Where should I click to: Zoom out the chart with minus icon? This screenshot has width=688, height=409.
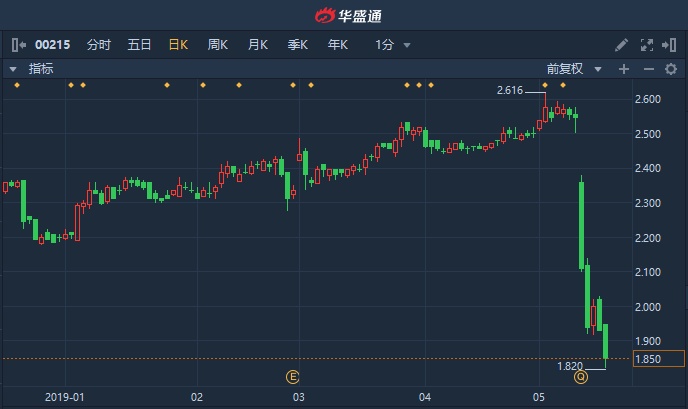pos(649,69)
